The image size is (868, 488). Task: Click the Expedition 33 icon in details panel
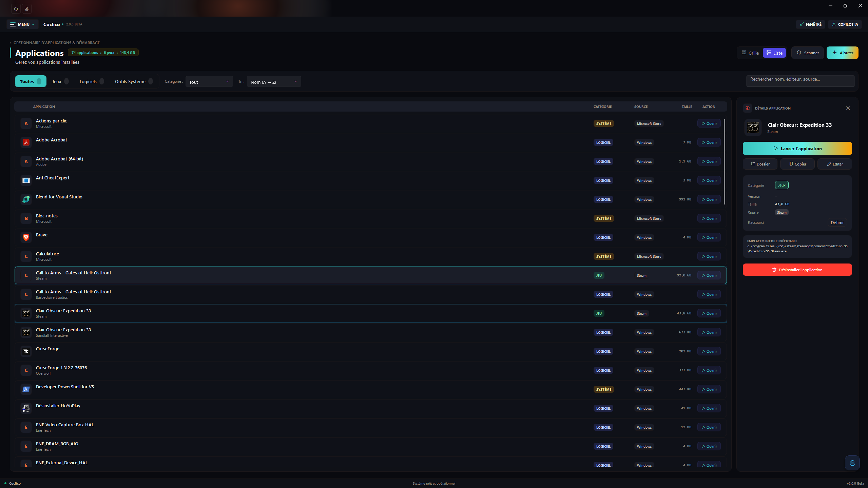tap(753, 128)
